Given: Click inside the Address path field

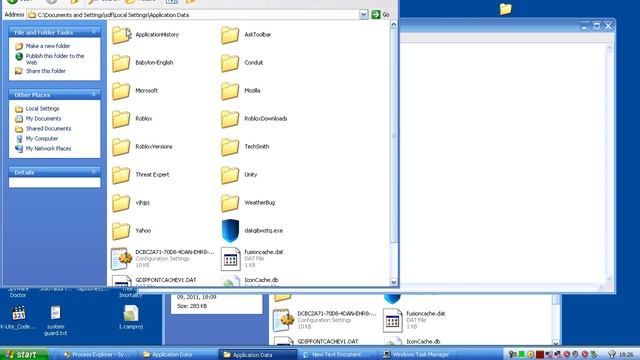Looking at the screenshot, I should (193, 15).
